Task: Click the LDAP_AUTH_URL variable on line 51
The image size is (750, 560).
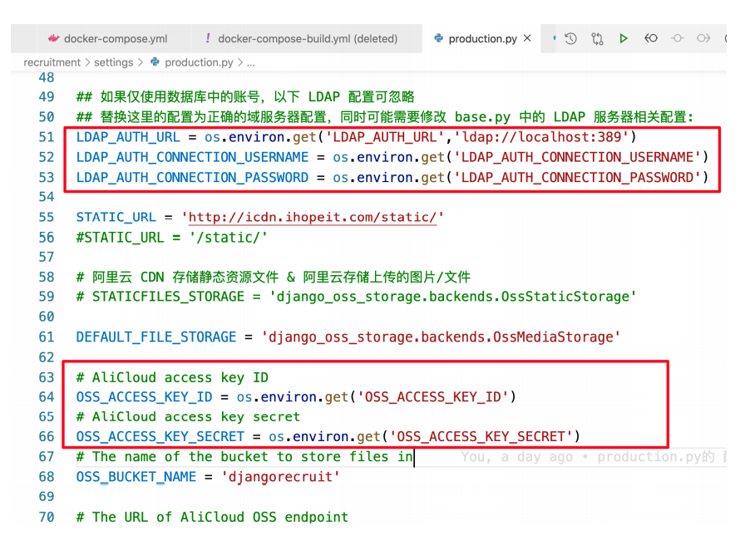Action: tap(127, 137)
